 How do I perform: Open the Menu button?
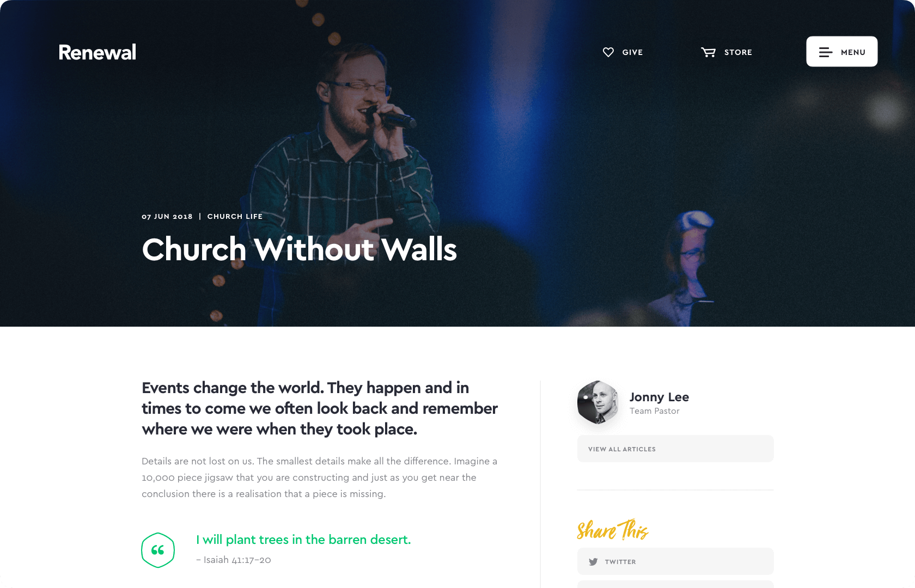842,52
